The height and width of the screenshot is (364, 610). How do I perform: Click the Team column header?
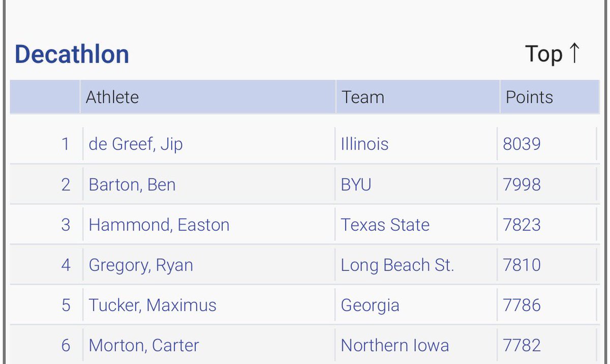pyautogui.click(x=362, y=97)
